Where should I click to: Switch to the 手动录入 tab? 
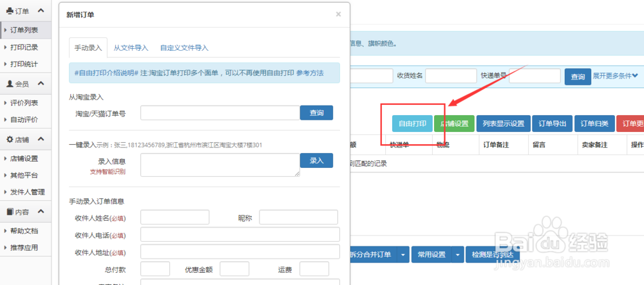pyautogui.click(x=88, y=48)
